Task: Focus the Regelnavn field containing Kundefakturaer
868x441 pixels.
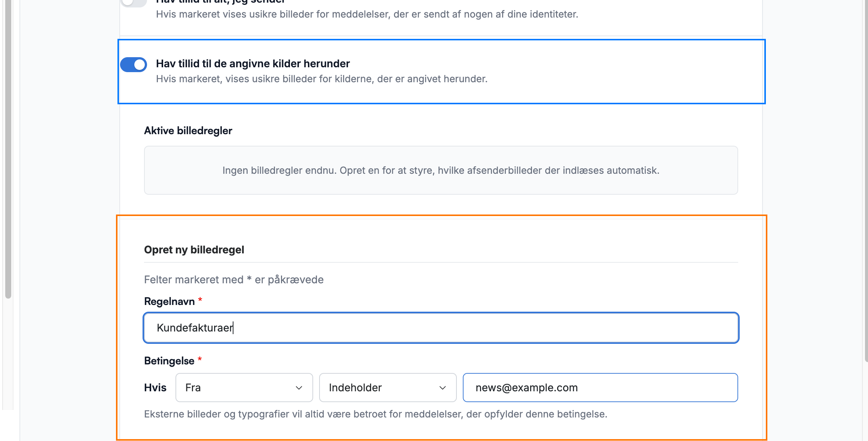Action: (x=441, y=328)
